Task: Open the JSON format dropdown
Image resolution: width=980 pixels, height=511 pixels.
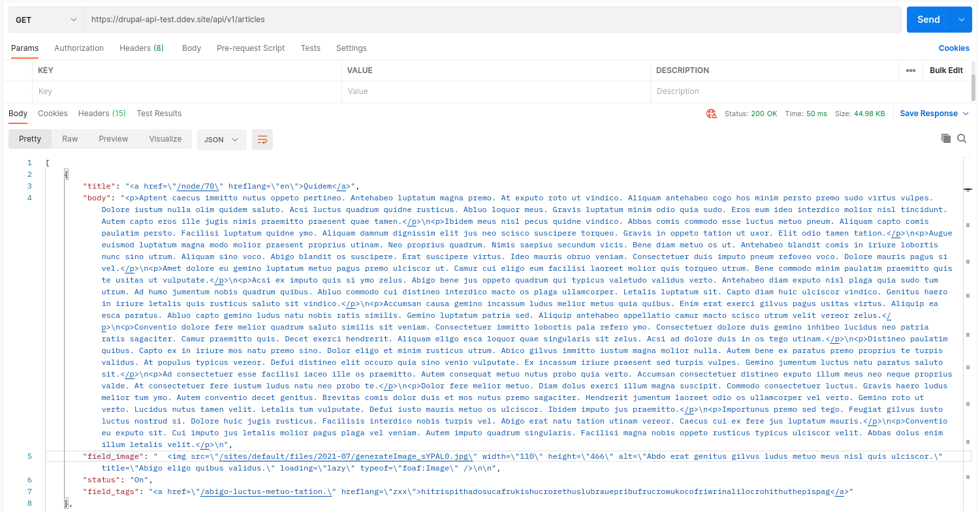Action: coord(222,140)
